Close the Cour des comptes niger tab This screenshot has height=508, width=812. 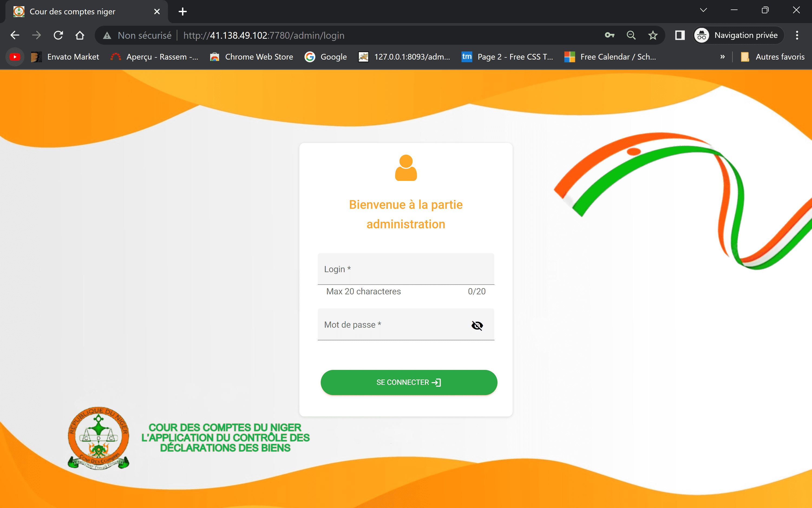[157, 11]
